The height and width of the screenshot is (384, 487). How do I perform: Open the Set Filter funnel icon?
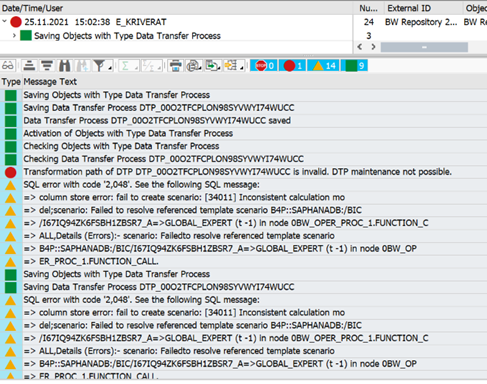coord(99,65)
